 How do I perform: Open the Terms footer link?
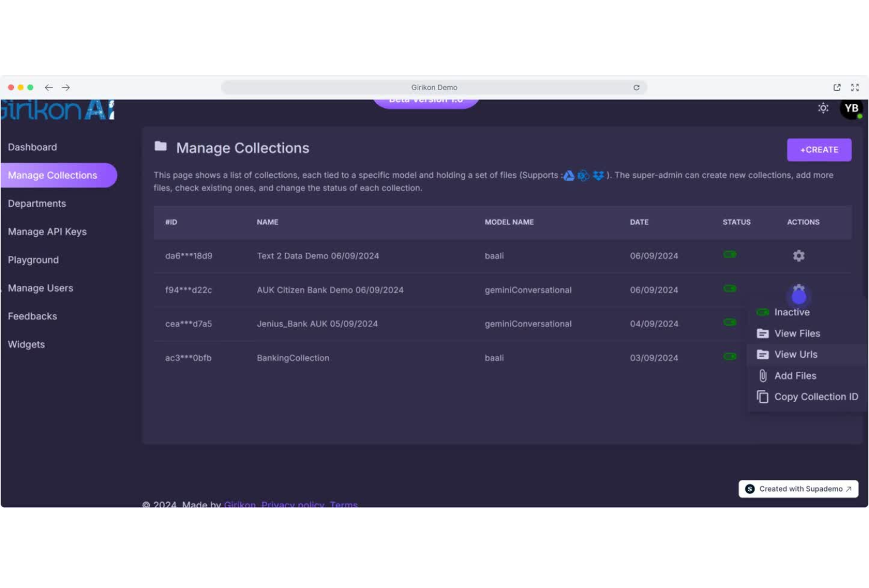click(x=344, y=504)
